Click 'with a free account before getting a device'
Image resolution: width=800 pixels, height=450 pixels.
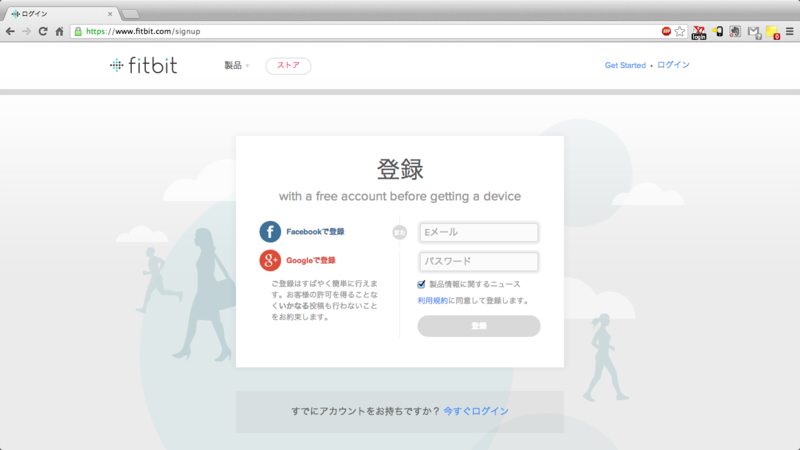click(x=400, y=196)
